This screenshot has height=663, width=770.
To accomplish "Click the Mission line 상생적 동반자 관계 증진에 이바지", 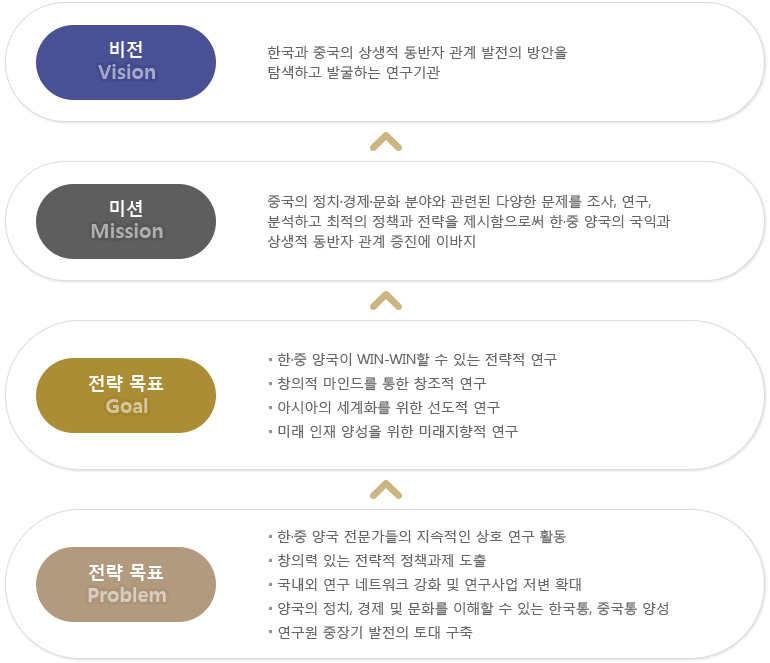I will coord(372,241).
